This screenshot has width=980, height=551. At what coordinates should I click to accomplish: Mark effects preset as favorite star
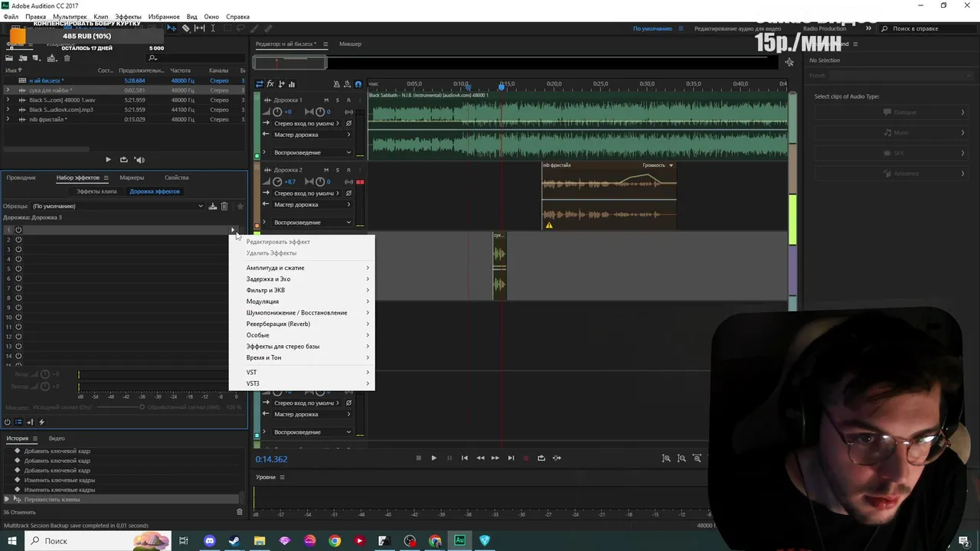(240, 206)
